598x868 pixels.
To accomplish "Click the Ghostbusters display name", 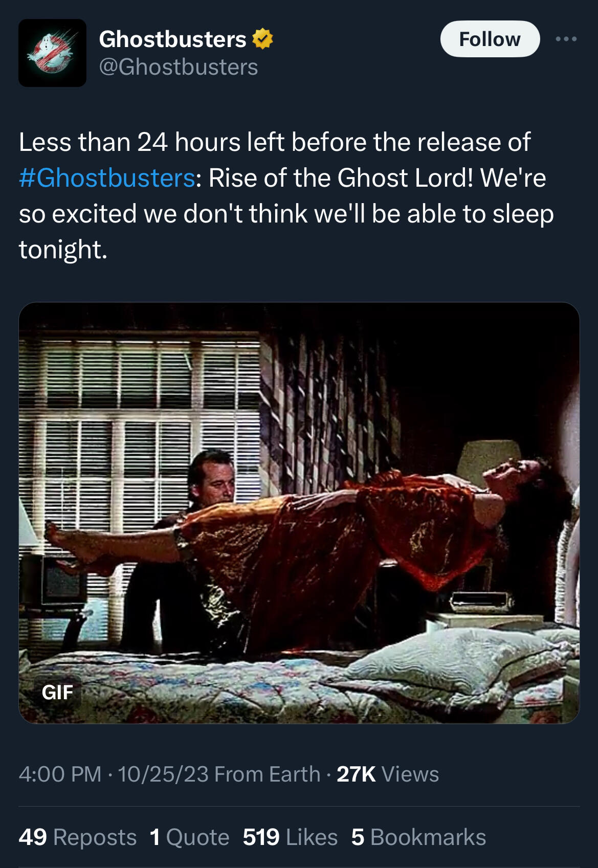I will tap(172, 39).
